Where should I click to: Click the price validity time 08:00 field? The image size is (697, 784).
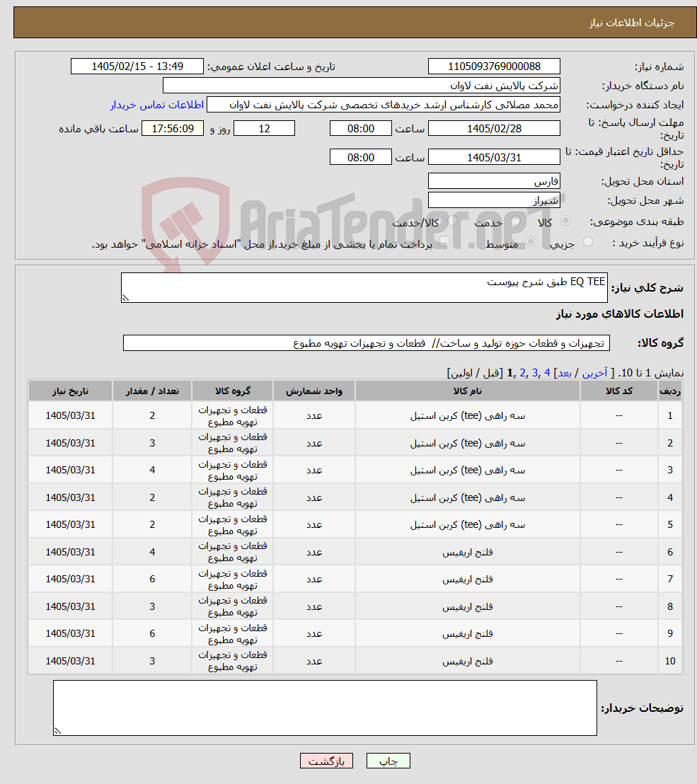360,157
